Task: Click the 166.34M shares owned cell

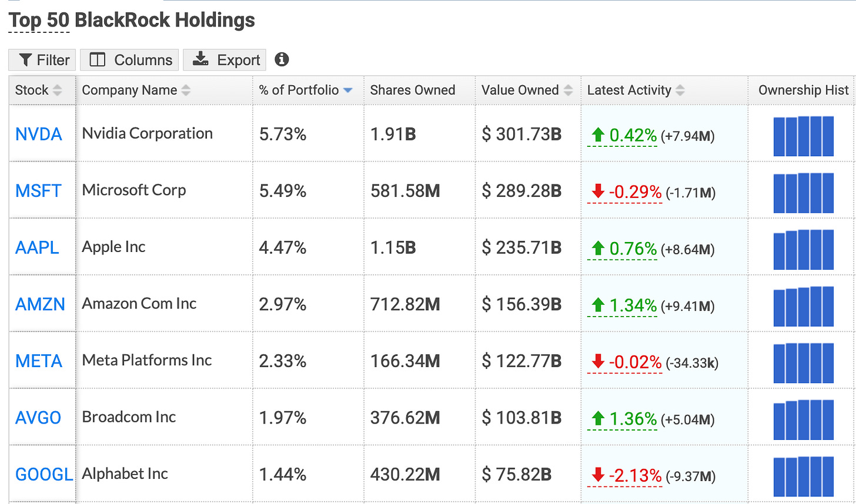Action: (405, 361)
